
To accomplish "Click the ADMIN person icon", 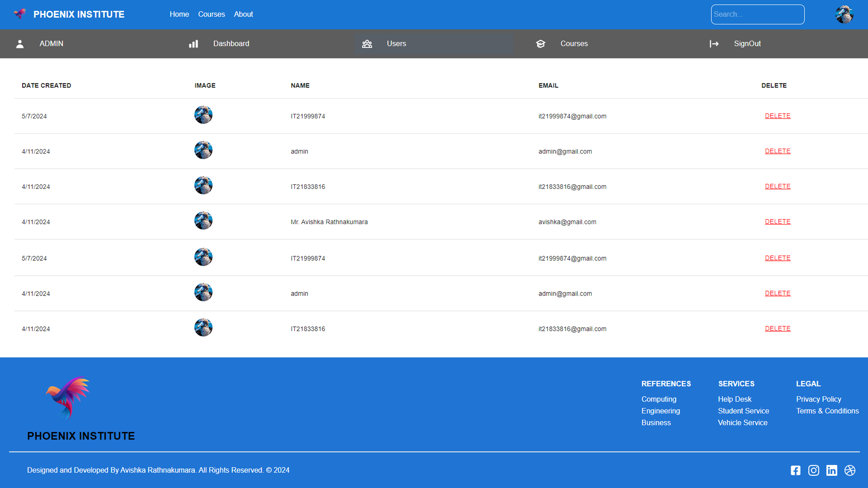I will coord(19,44).
